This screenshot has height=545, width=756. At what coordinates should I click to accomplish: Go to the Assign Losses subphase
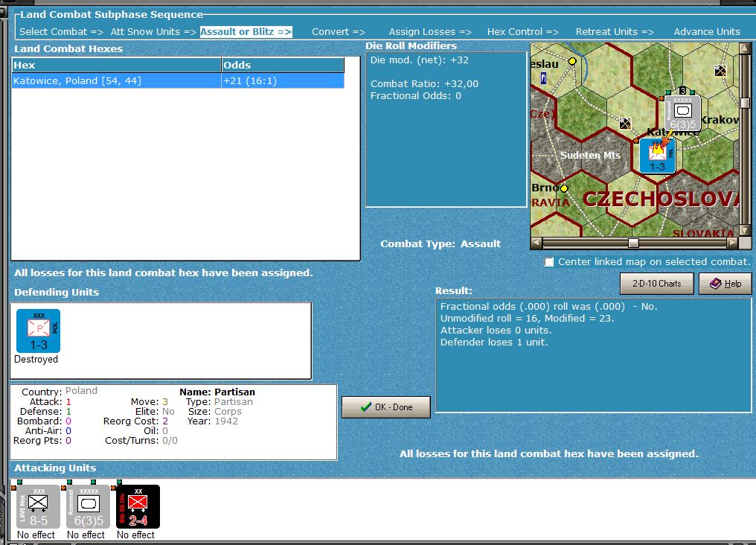pyautogui.click(x=430, y=32)
